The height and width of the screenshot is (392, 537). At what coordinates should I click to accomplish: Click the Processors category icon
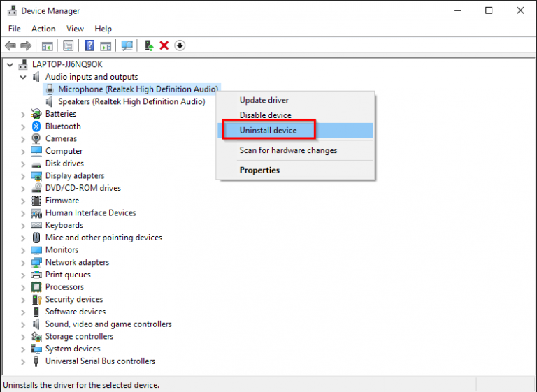click(x=36, y=287)
